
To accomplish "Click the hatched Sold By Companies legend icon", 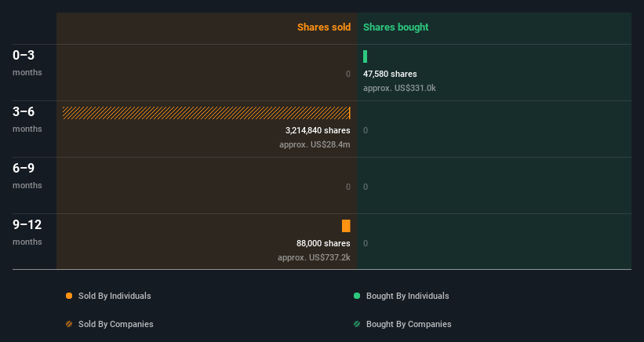I will (69, 324).
